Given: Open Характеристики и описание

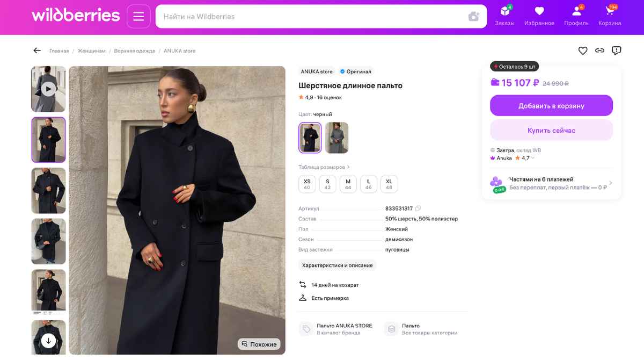Looking at the screenshot, I should pyautogui.click(x=338, y=265).
